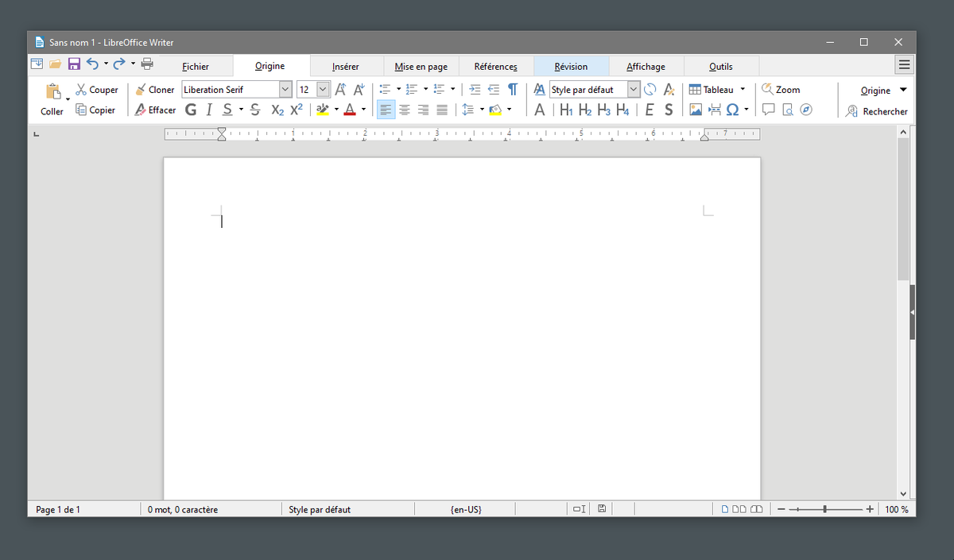Open the Origine menu dropdown at right
Screen dimensions: 954x560
coord(883,90)
